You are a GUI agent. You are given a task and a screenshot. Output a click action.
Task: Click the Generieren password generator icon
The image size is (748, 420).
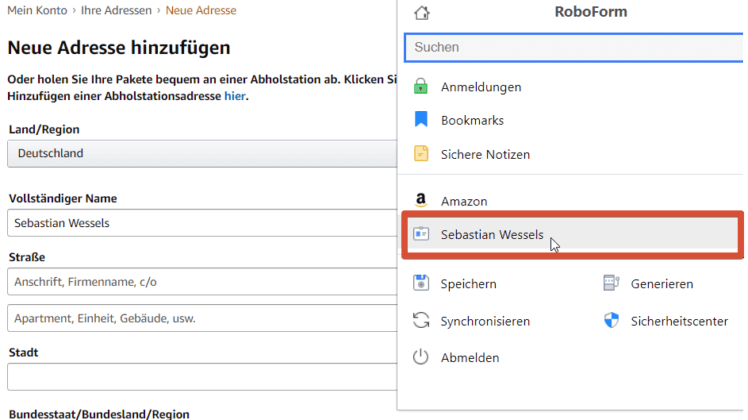tap(611, 283)
